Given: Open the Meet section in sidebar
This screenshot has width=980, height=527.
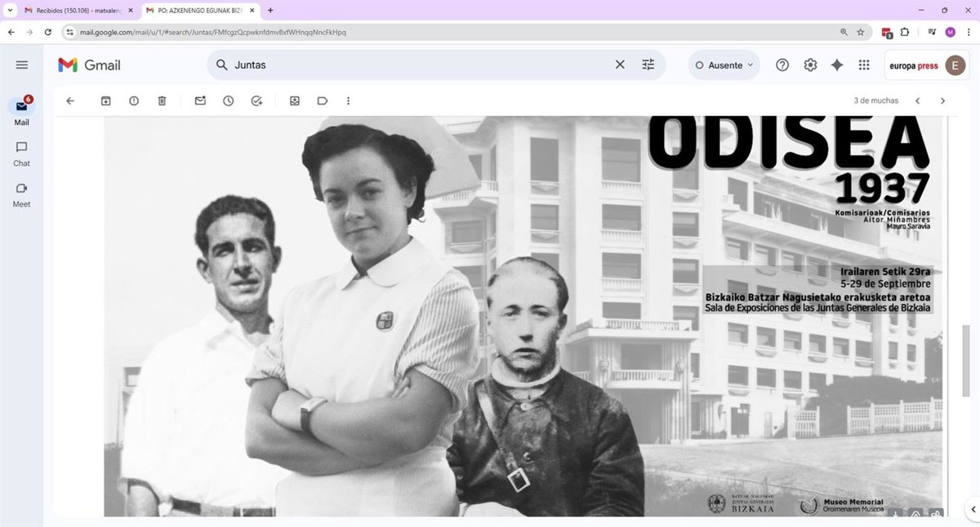Looking at the screenshot, I should (x=22, y=194).
